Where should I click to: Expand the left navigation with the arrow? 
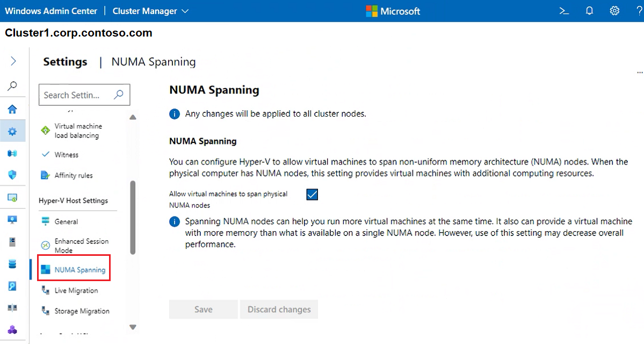[13, 61]
